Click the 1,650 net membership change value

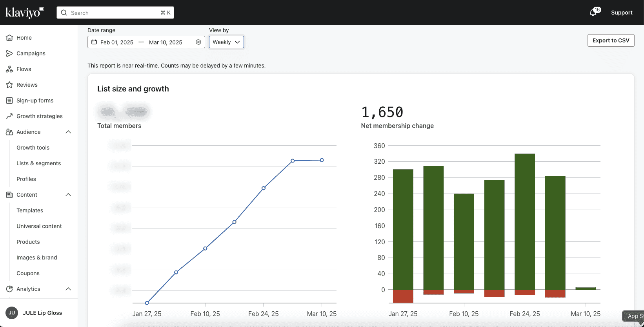[382, 112]
